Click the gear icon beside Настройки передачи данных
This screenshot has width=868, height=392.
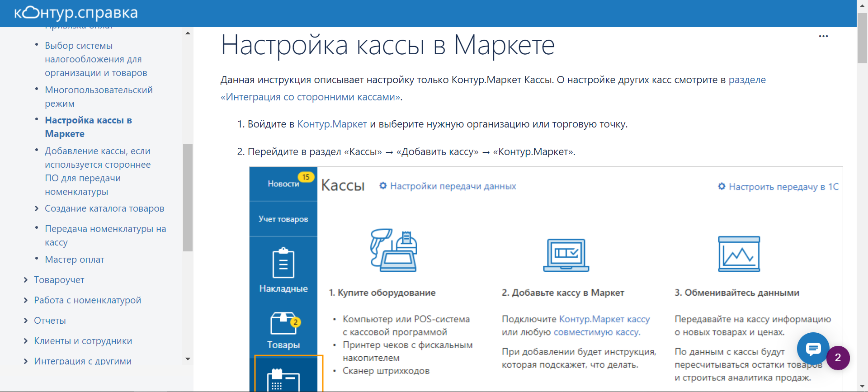(383, 186)
